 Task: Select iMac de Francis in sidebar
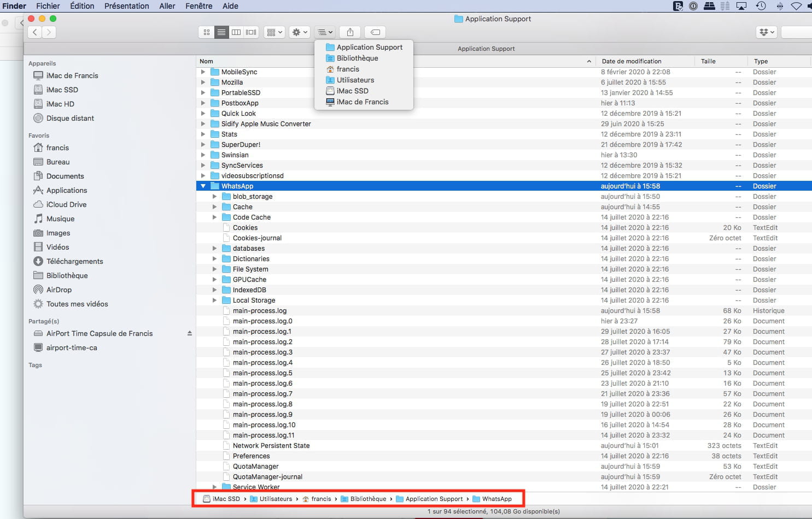pos(72,75)
